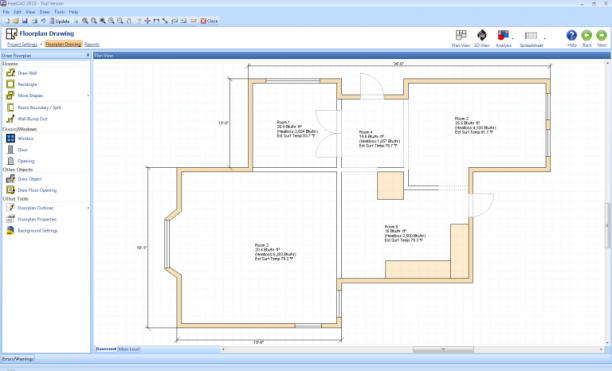Expand Floorplan Outlines submenu arrow
The width and height of the screenshot is (612, 371).
pos(88,208)
